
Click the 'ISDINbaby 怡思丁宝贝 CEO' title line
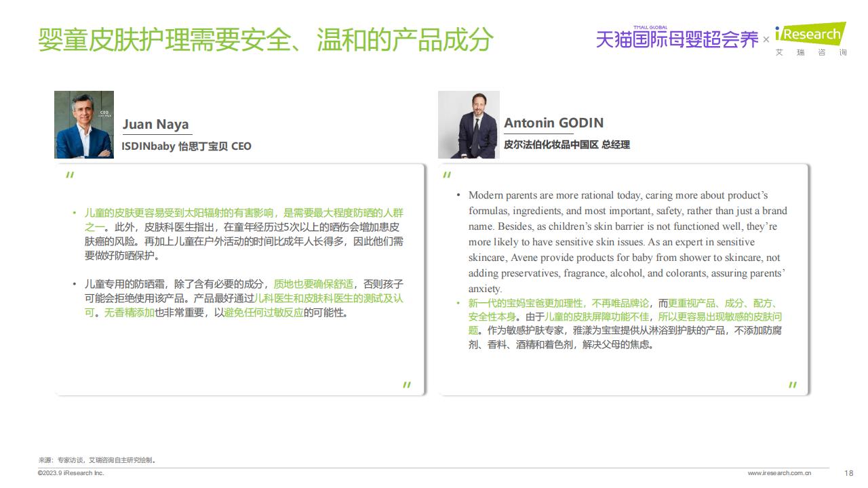point(186,146)
